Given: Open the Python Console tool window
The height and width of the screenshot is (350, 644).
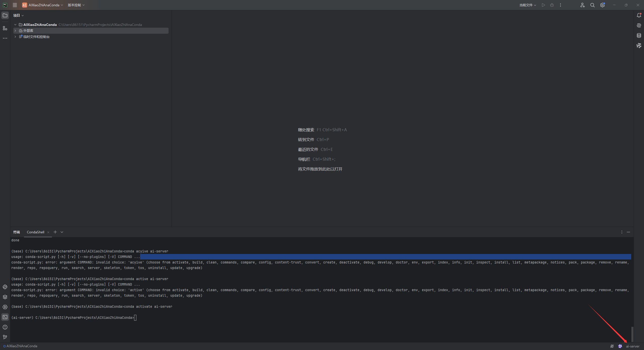Looking at the screenshot, I should 5,287.
